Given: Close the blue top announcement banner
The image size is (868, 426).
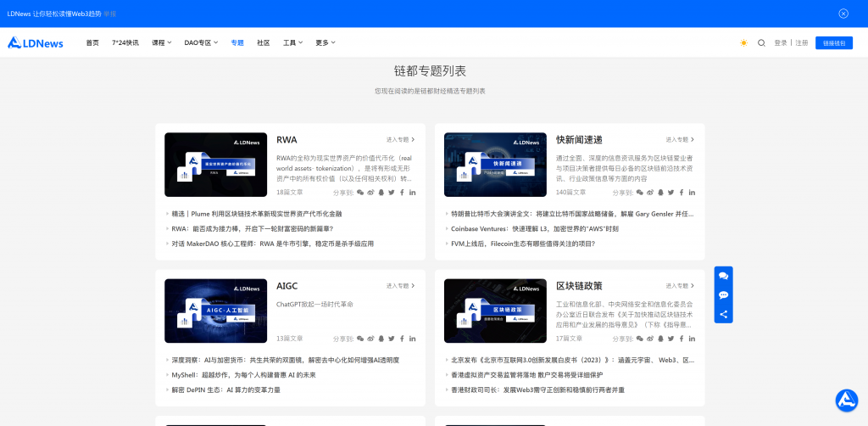Looking at the screenshot, I should coord(843,14).
